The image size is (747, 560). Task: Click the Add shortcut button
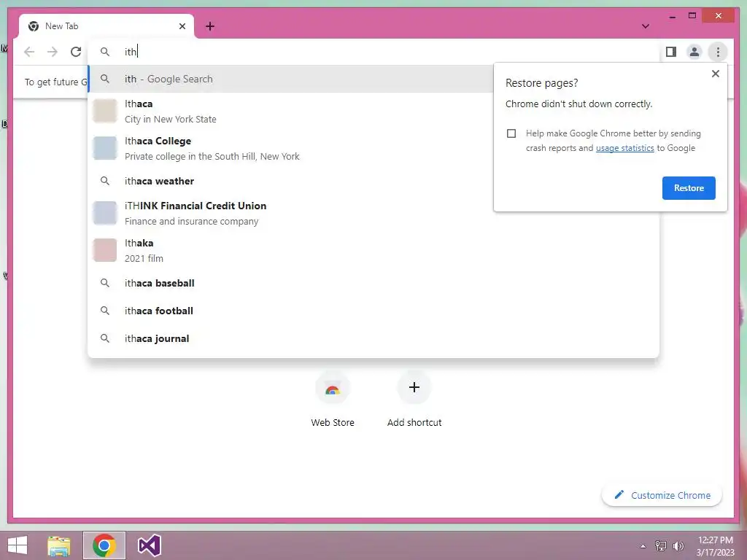point(414,400)
